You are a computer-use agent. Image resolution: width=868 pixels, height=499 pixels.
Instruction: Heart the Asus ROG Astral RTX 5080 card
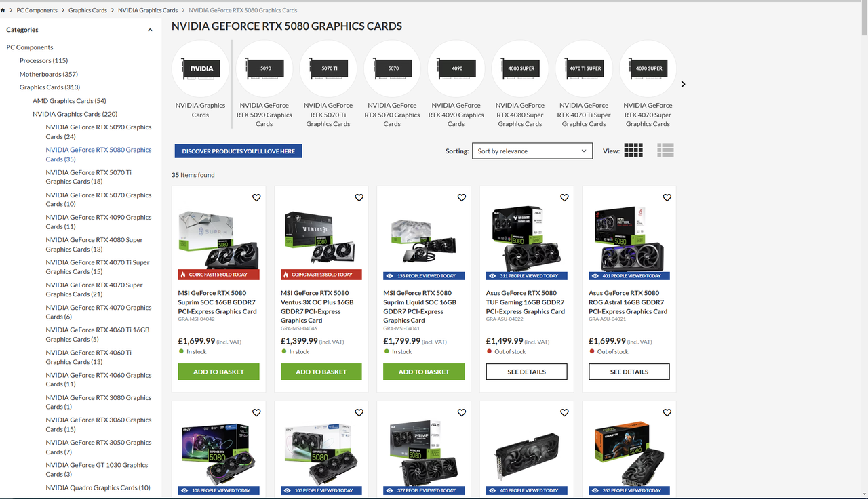click(667, 198)
